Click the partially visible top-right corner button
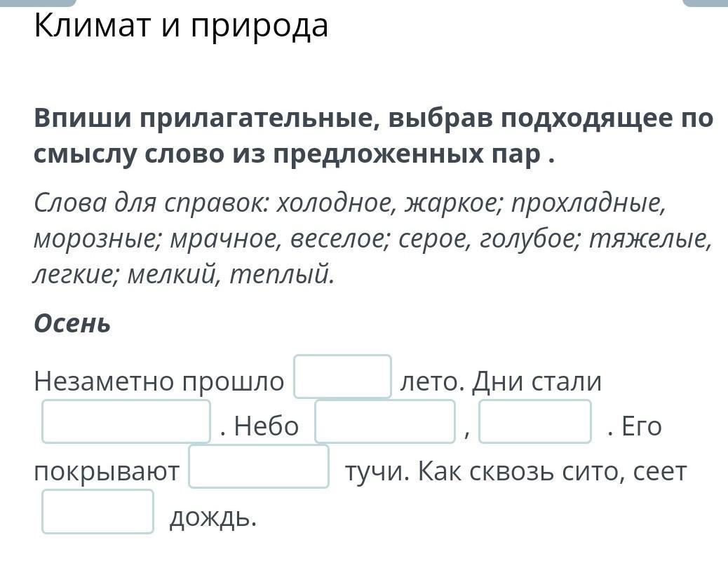The image size is (728, 568). 706,3
